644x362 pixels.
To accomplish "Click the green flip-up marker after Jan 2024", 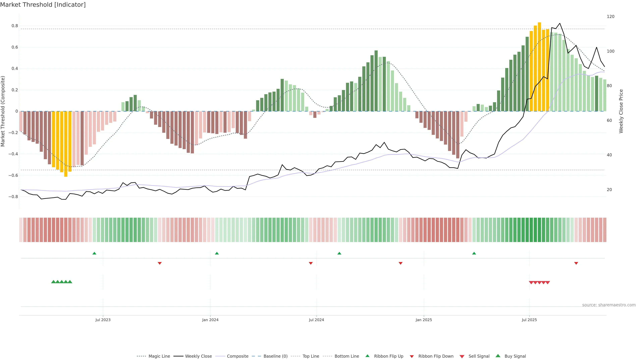I will tap(217, 253).
